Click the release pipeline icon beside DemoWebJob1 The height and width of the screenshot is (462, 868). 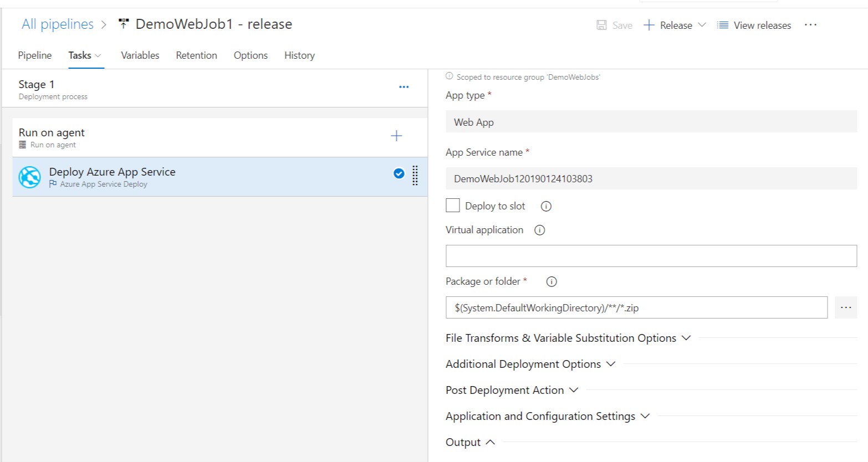[124, 24]
